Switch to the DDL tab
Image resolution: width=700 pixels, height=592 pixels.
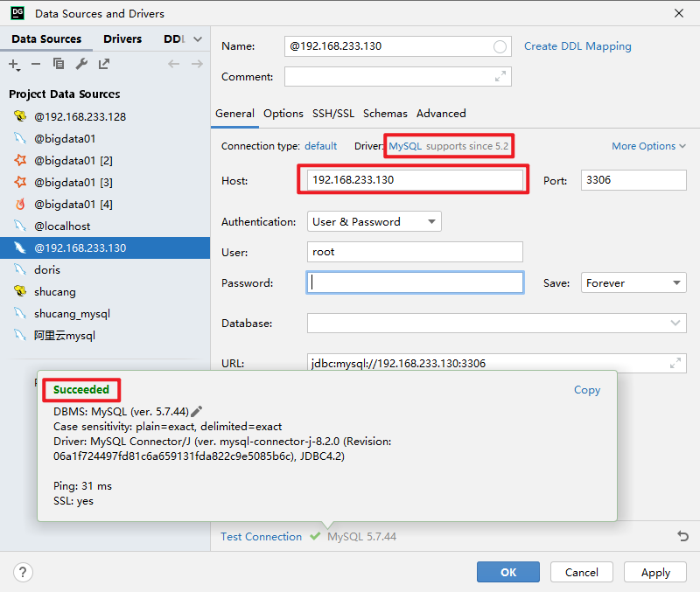point(174,38)
